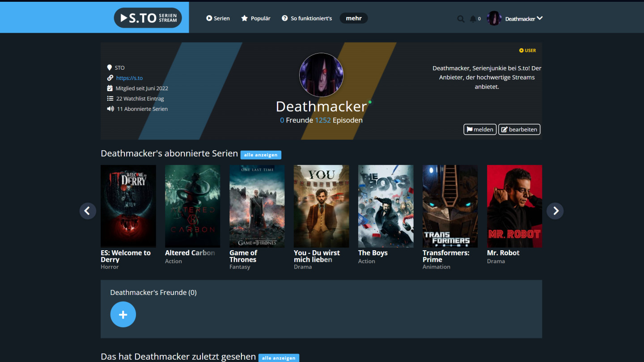Click the S.TO Serien Stream logo
The width and height of the screenshot is (644, 362).
[x=148, y=18]
